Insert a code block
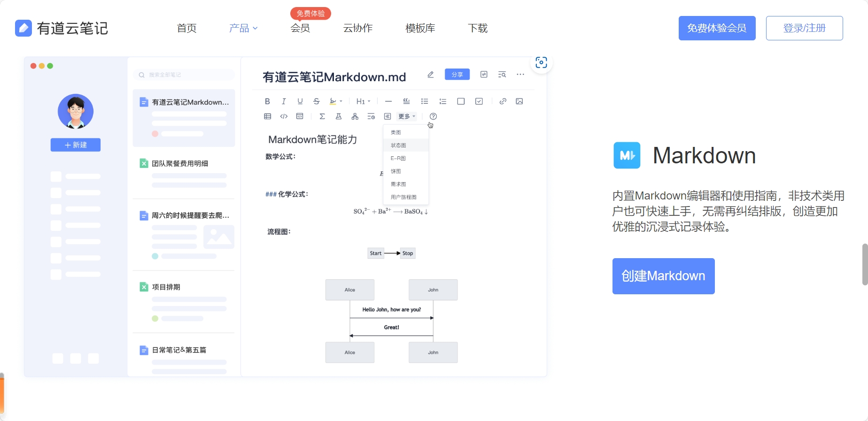Screen dimensions: 868x421 pos(300,116)
